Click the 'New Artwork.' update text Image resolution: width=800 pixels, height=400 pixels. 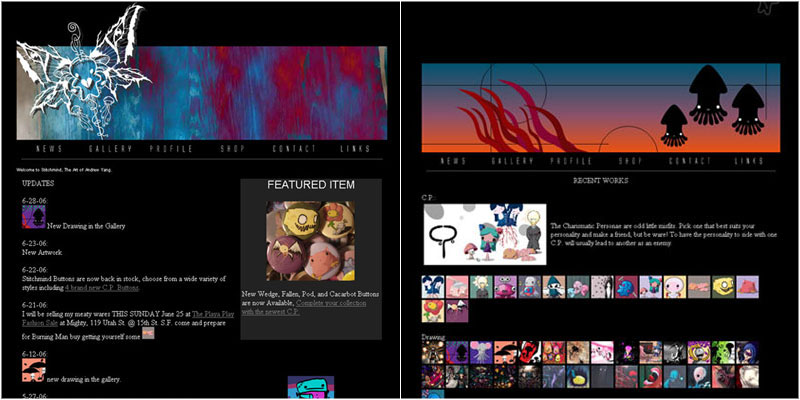(42, 252)
